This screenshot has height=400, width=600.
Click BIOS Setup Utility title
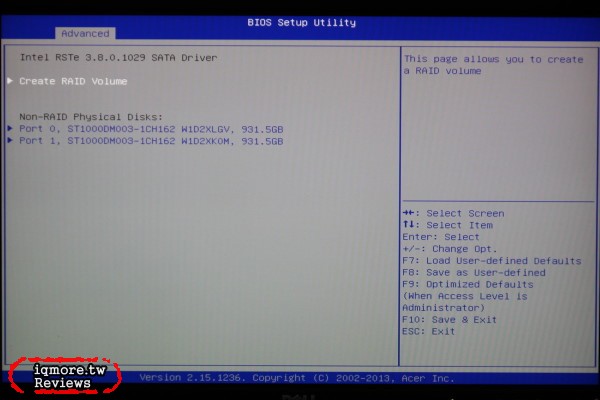[x=302, y=22]
